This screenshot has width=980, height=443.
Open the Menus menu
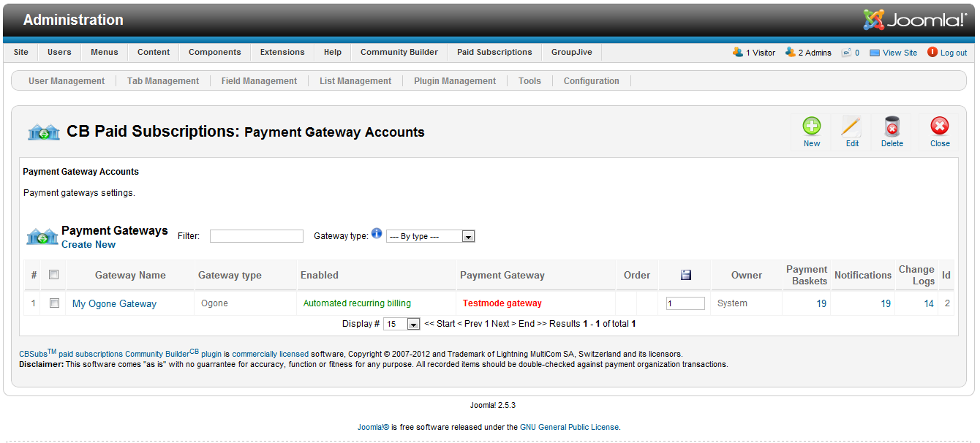pos(105,52)
